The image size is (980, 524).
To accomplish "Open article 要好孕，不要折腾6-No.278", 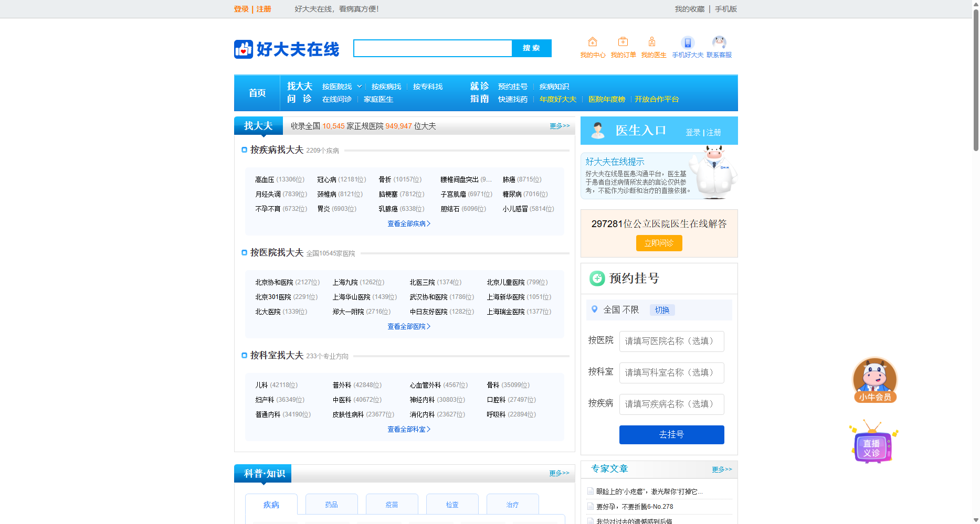I will click(x=635, y=507).
